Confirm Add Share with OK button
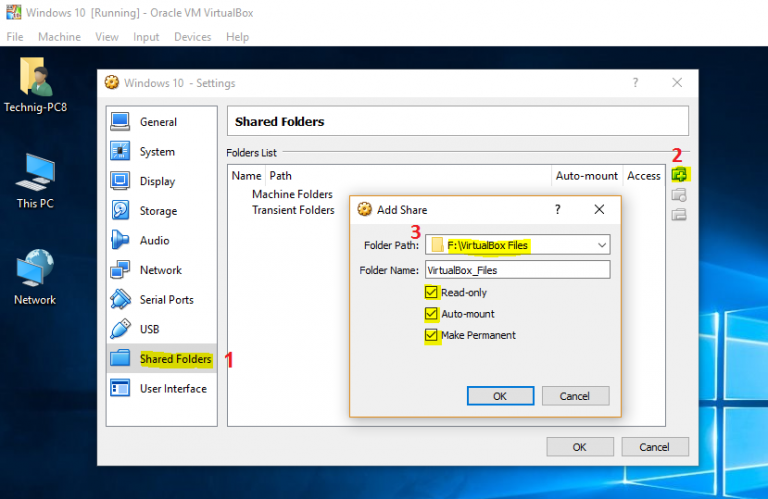This screenshot has width=768, height=499. point(500,396)
